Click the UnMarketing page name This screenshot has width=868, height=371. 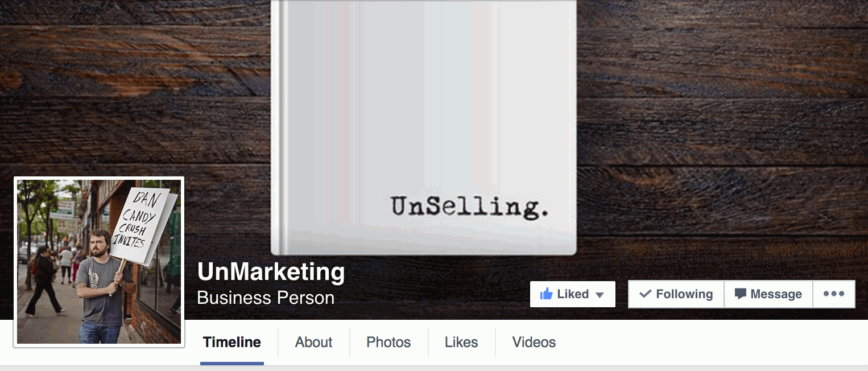(x=271, y=273)
